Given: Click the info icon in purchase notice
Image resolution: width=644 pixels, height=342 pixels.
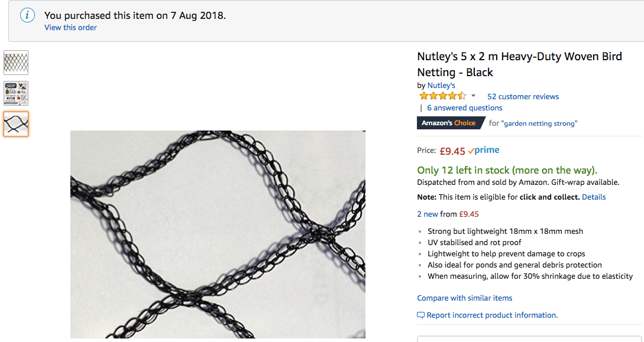Looking at the screenshot, I should pyautogui.click(x=27, y=16).
